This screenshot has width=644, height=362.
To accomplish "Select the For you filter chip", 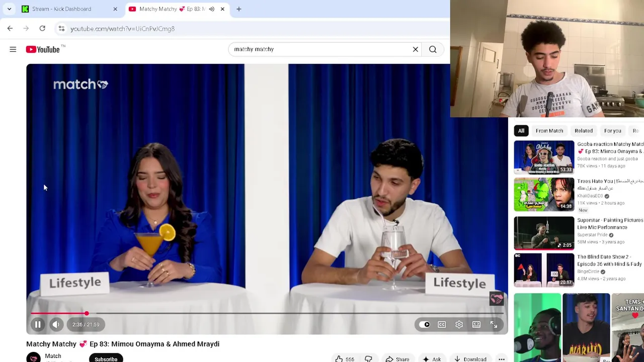I will [613, 131].
